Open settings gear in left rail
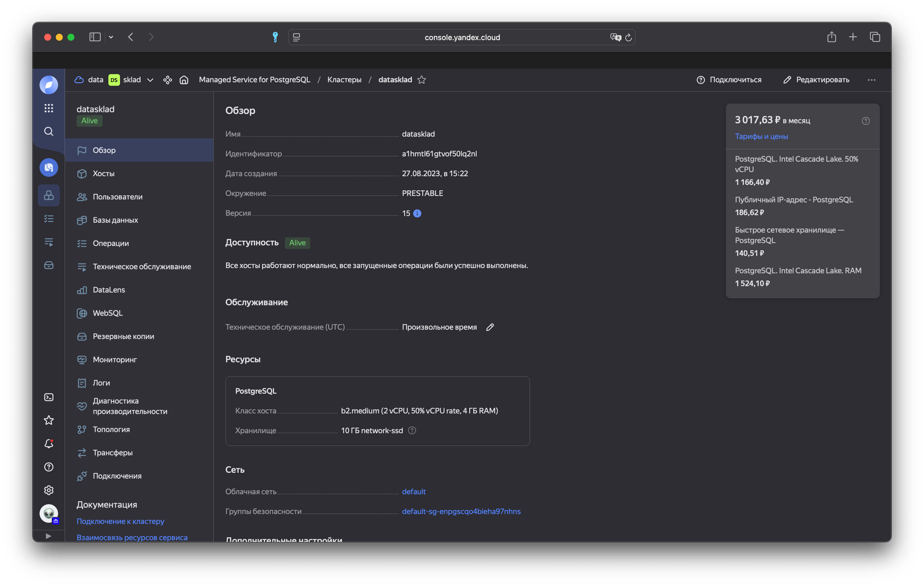The image size is (924, 585). [49, 490]
